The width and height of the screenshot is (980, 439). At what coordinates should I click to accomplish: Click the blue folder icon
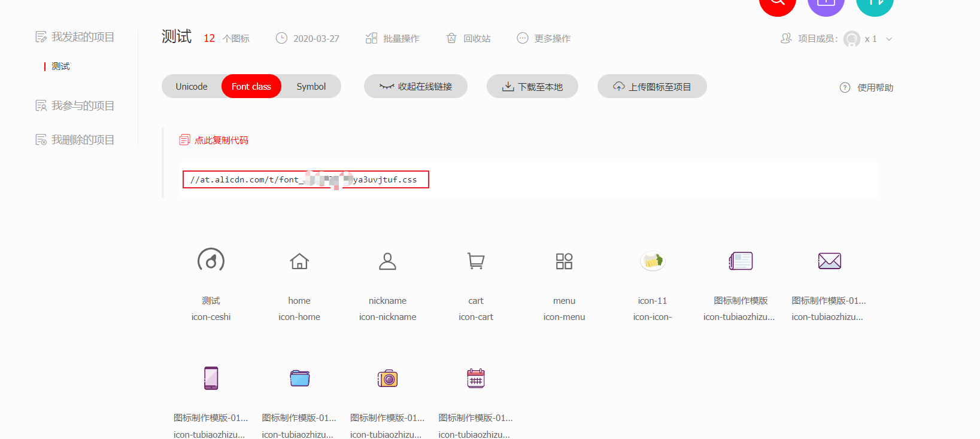point(299,378)
